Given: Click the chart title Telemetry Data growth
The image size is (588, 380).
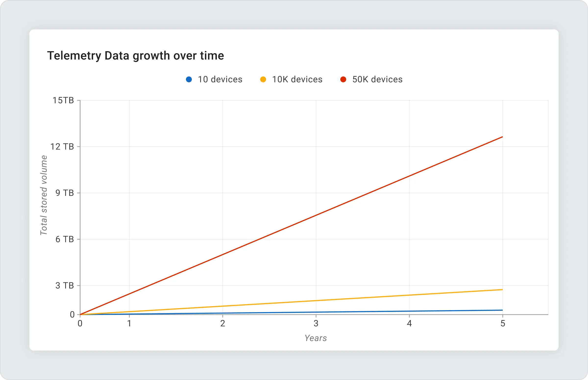Looking at the screenshot, I should coord(135,56).
